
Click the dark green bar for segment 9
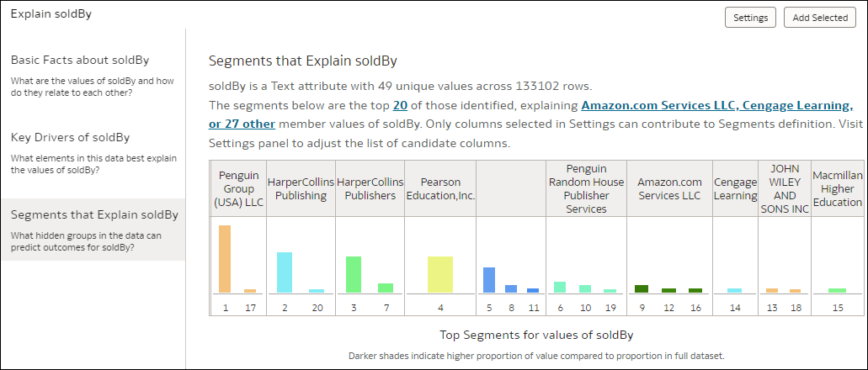[x=642, y=288]
